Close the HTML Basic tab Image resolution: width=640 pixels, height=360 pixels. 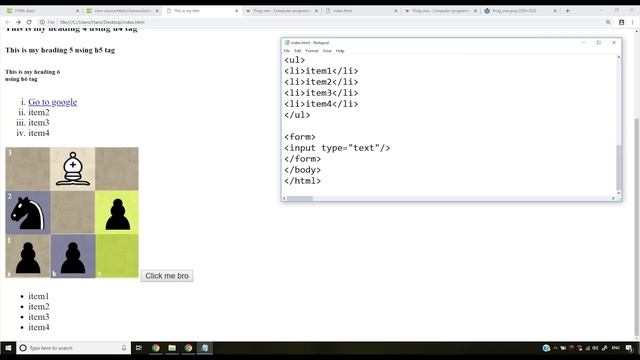[x=78, y=11]
